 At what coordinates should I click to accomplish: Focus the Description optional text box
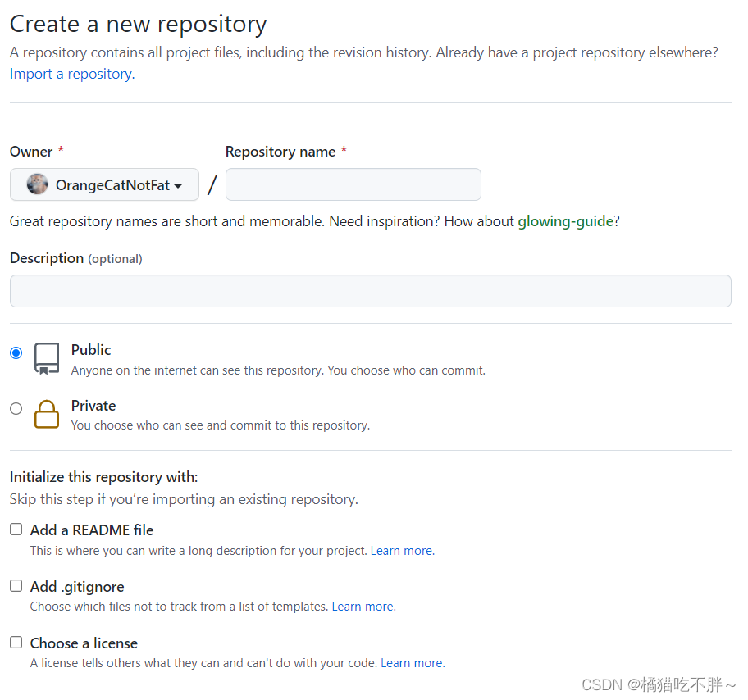click(x=370, y=291)
